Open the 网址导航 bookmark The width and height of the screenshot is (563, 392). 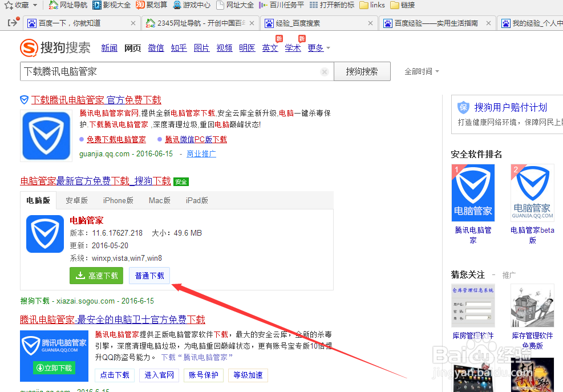pyautogui.click(x=68, y=5)
